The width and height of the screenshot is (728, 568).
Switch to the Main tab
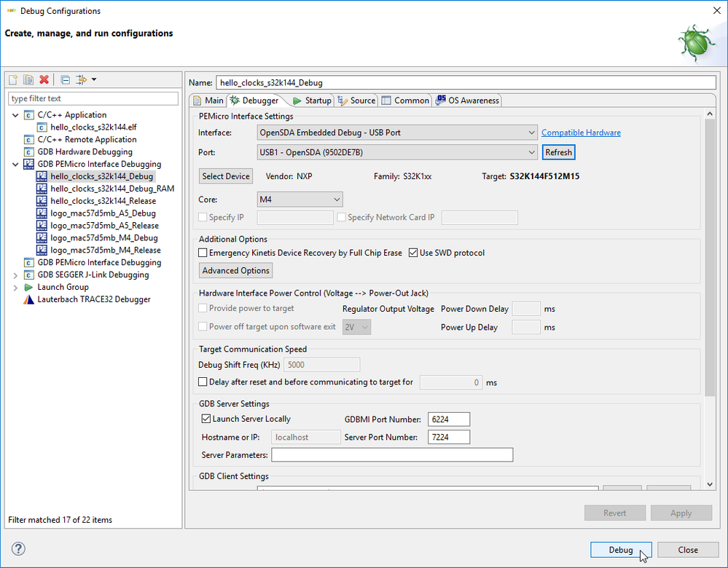pos(208,100)
